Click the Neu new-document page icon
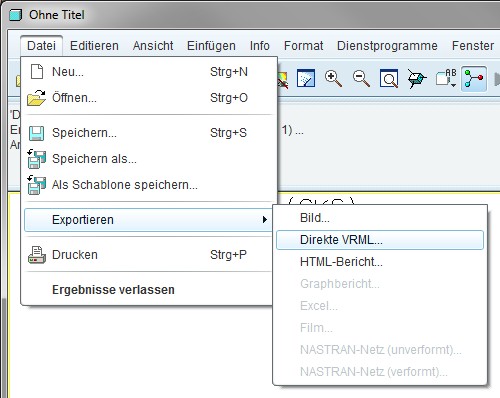This screenshot has width=500, height=398. coord(37,72)
